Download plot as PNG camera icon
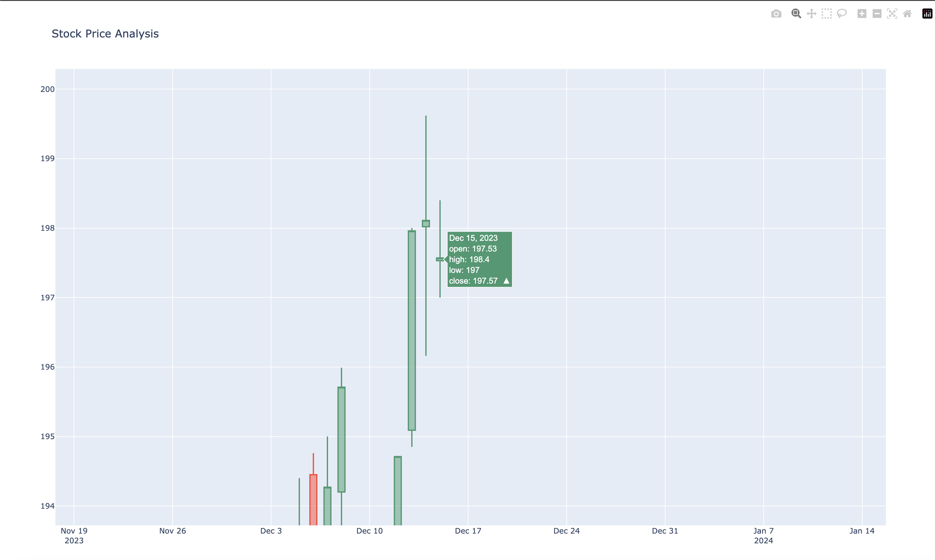Viewport: 935px width, 560px height. [x=776, y=14]
